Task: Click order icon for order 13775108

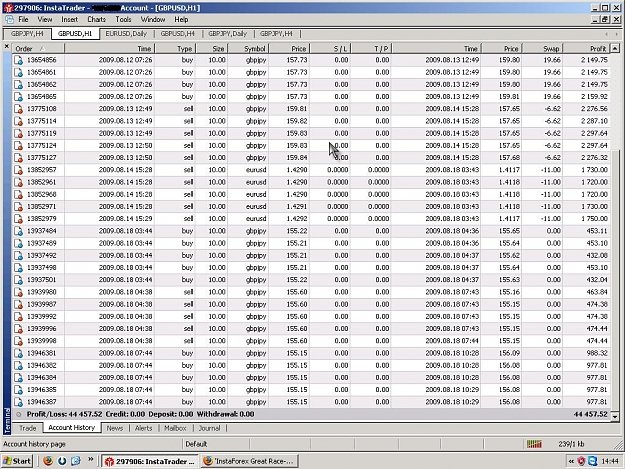Action: 18,109
